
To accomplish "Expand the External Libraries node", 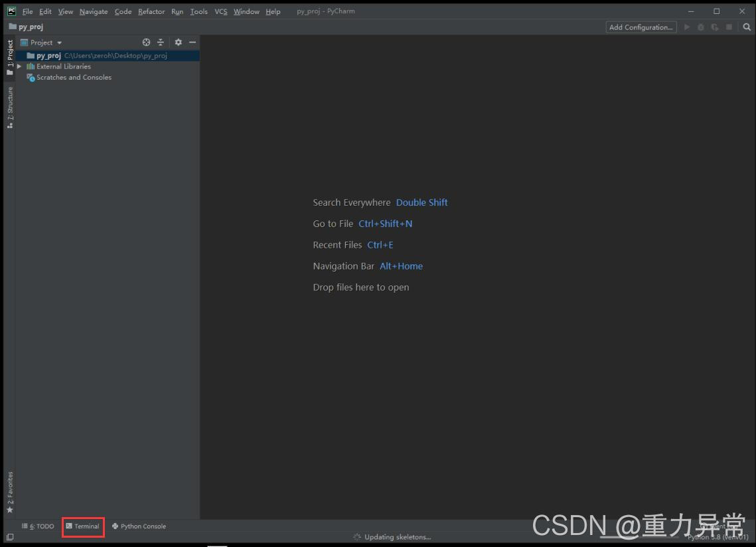I will pyautogui.click(x=19, y=66).
